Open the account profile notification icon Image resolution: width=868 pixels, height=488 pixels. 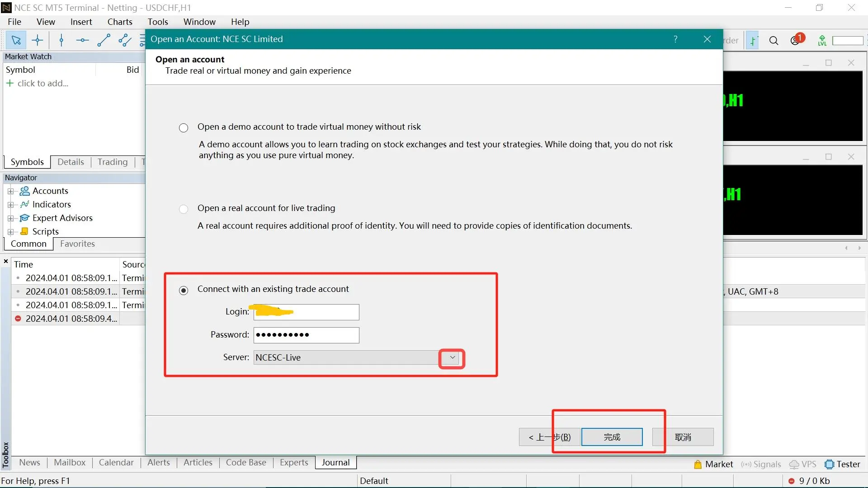coord(797,40)
